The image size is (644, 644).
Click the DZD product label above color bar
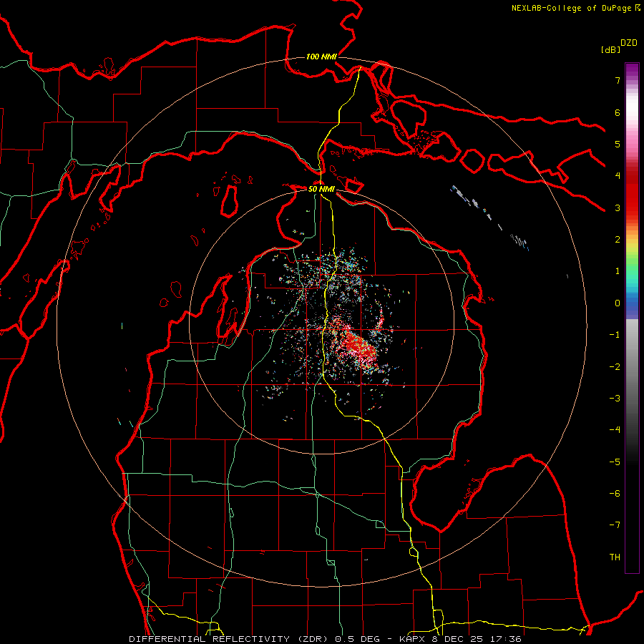(x=629, y=43)
